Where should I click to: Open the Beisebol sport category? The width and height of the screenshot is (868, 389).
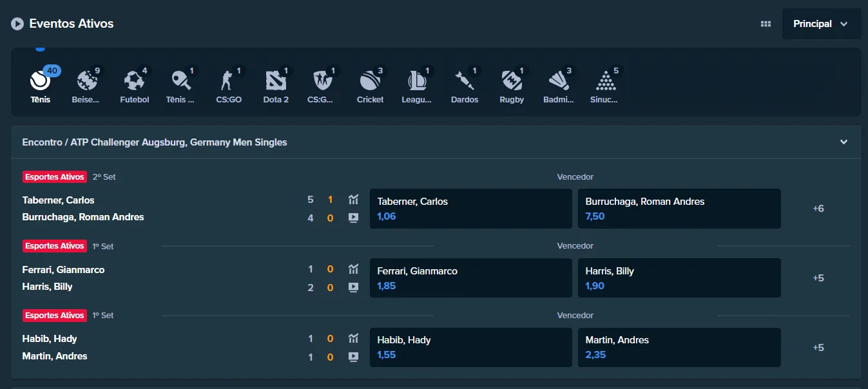coord(88,82)
